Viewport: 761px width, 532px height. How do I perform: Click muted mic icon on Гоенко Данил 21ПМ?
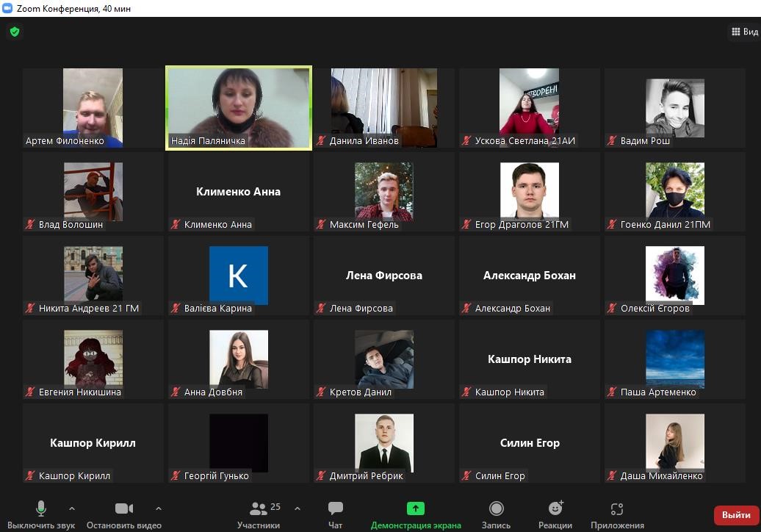(x=612, y=224)
